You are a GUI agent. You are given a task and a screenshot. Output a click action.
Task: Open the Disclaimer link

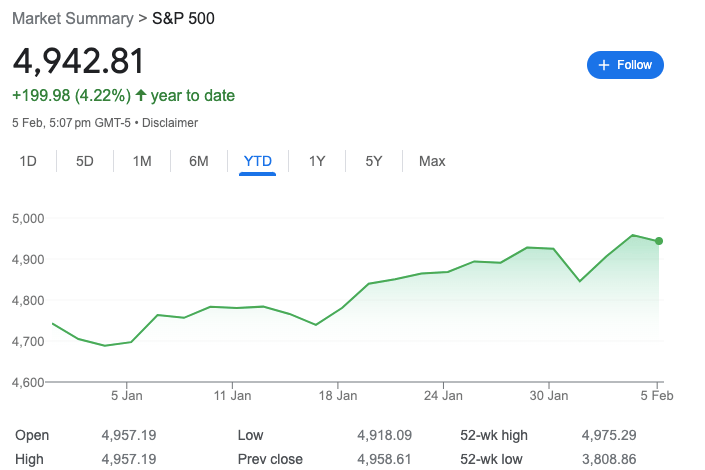[x=170, y=123]
